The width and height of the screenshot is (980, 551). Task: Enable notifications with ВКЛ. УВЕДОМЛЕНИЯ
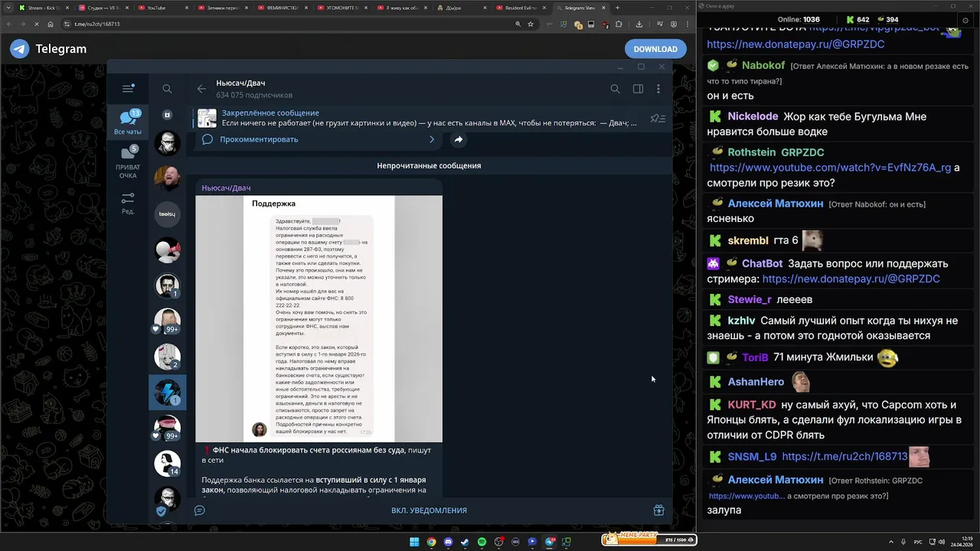tap(429, 510)
